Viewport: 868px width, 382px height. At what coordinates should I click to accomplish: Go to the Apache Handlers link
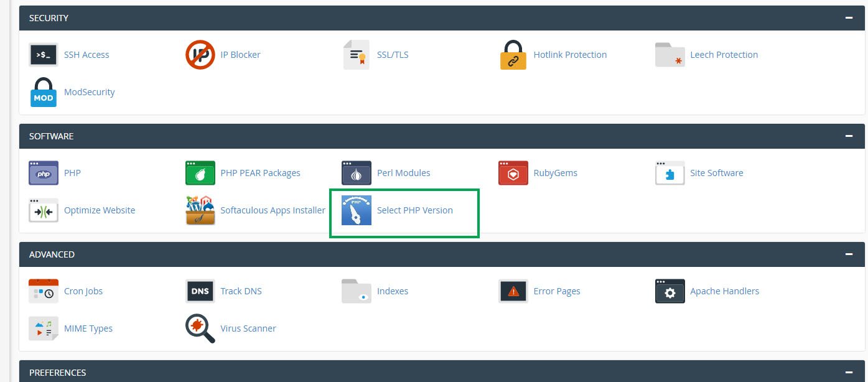tap(724, 291)
